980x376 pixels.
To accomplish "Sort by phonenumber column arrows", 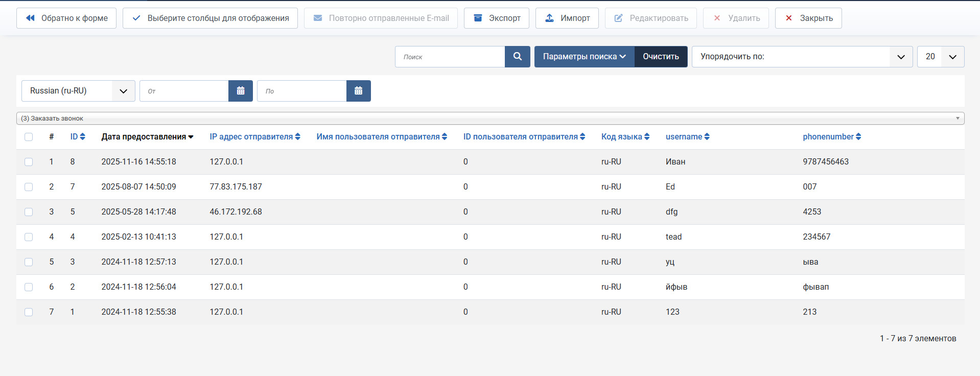I will pos(858,137).
